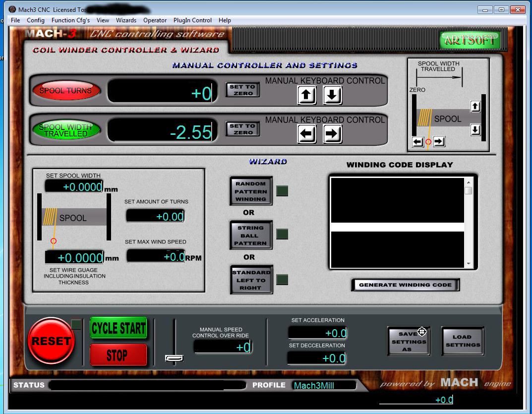Select String Ball Pattern winding
The height and width of the screenshot is (414, 532).
coord(251,235)
